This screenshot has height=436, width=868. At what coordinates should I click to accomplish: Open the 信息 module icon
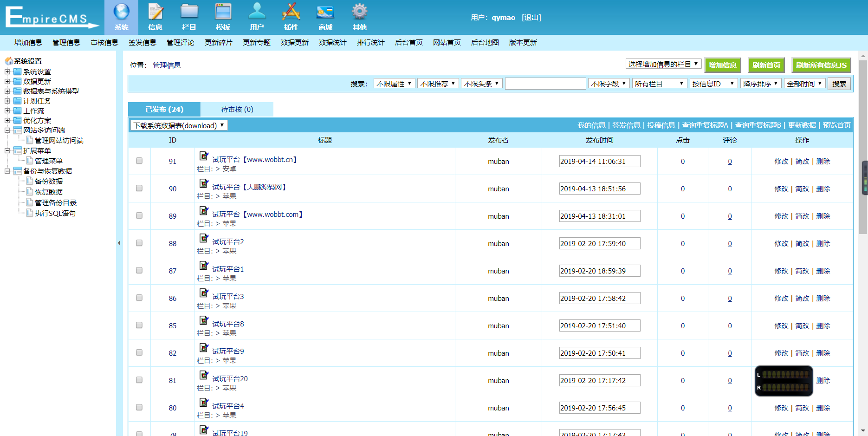(x=155, y=16)
